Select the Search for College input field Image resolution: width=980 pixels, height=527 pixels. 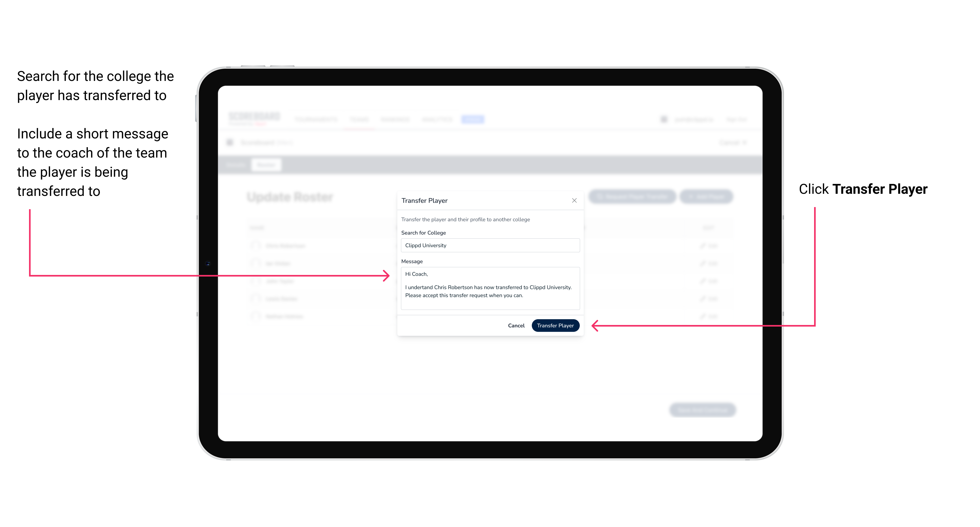tap(489, 245)
